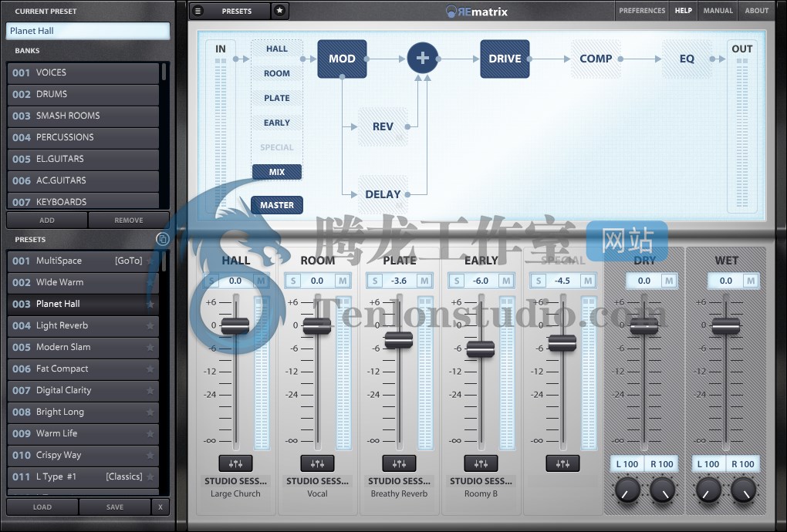This screenshot has width=787, height=532.
Task: Click the favorites star beside PRESETS
Action: 279,11
